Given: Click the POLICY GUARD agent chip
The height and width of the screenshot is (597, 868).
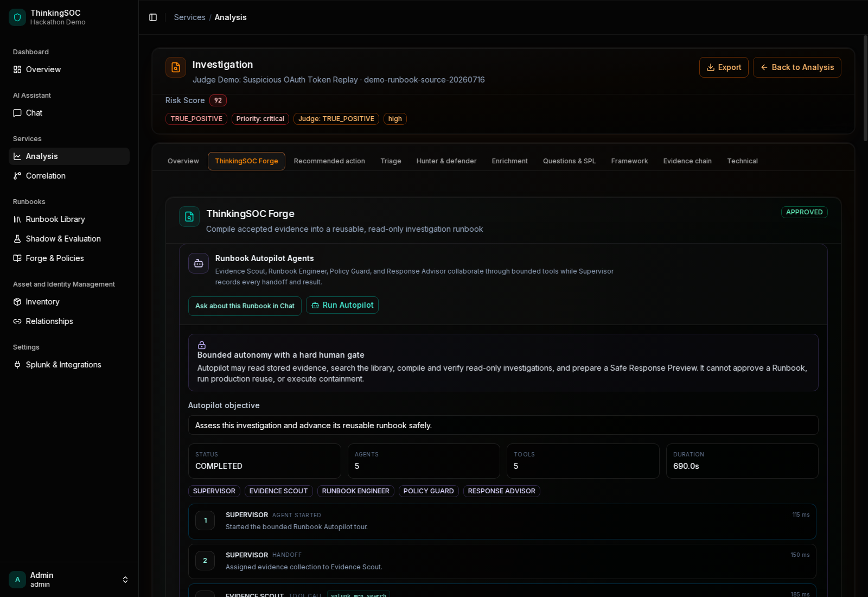Looking at the screenshot, I should click(429, 491).
